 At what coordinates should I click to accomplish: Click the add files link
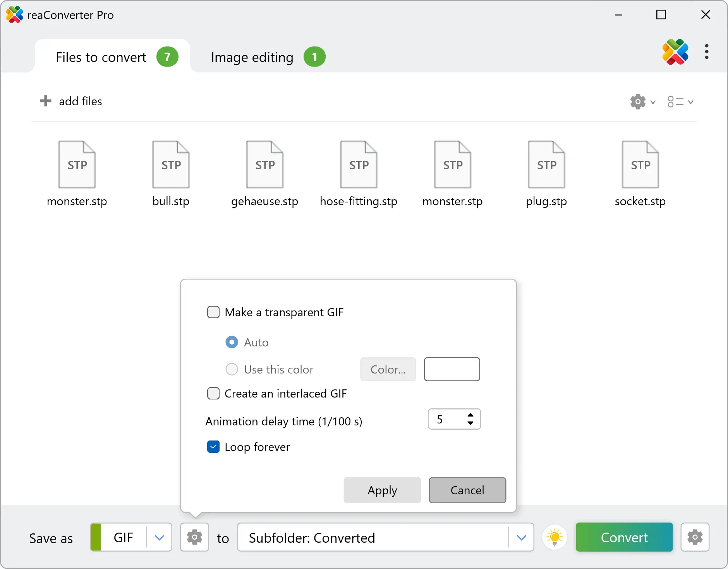coord(81,101)
